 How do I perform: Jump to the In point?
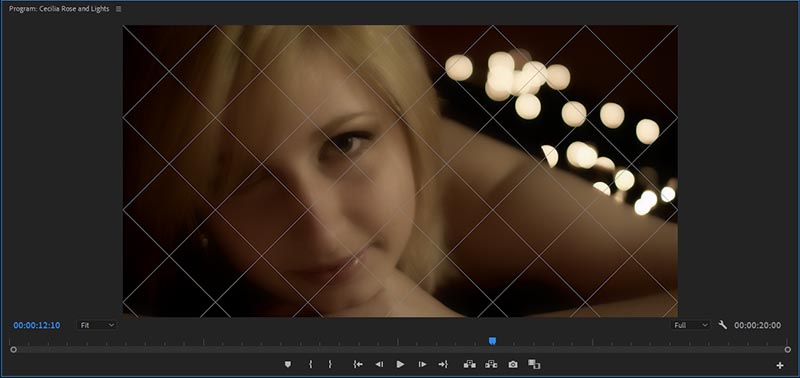click(358, 364)
